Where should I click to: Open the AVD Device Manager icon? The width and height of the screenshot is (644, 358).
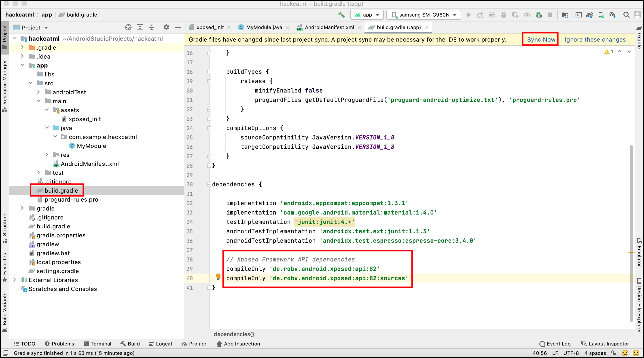click(x=601, y=15)
